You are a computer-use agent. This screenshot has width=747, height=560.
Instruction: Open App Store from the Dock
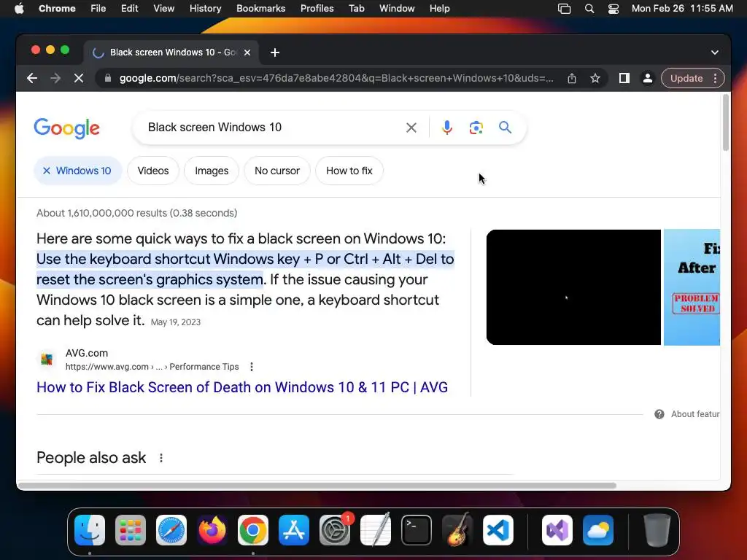pyautogui.click(x=294, y=530)
